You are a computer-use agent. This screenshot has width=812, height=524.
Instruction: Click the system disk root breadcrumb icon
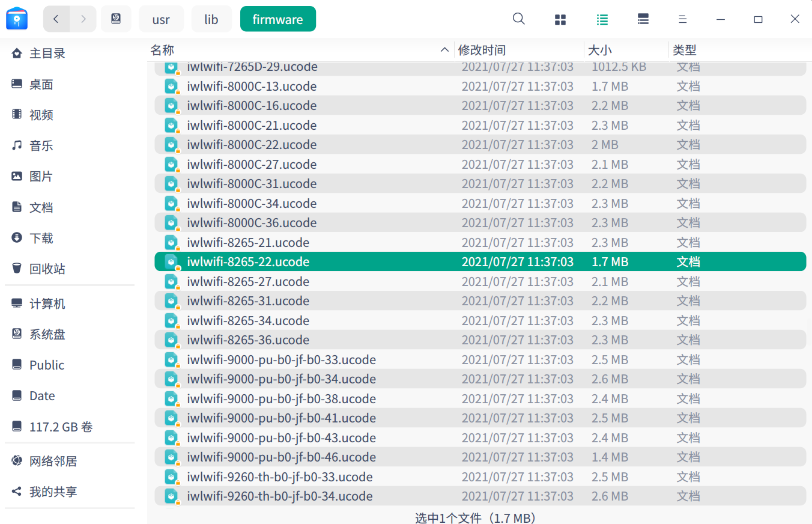[116, 19]
